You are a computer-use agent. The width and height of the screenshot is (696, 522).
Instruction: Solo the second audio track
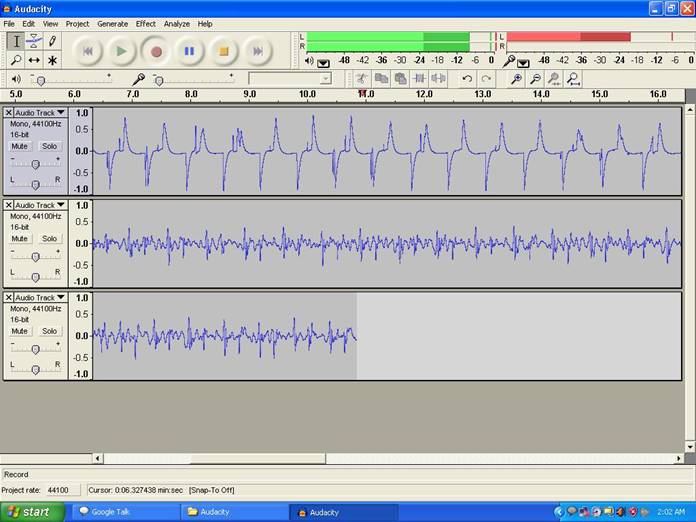pos(49,238)
